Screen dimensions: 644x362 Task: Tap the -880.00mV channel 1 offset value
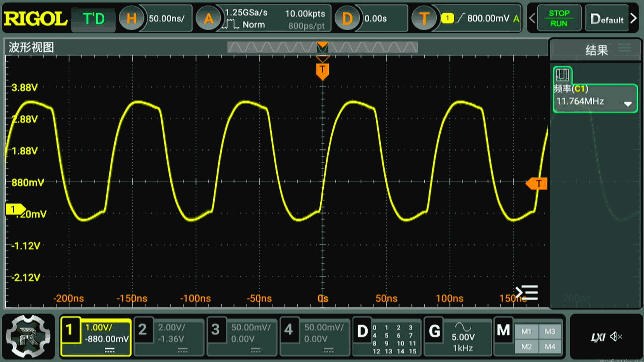(107, 339)
